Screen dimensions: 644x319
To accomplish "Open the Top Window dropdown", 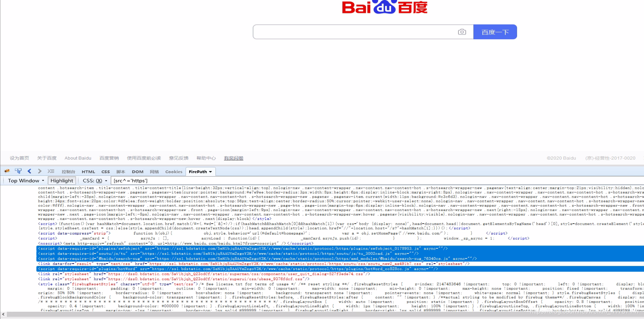I will point(26,181).
